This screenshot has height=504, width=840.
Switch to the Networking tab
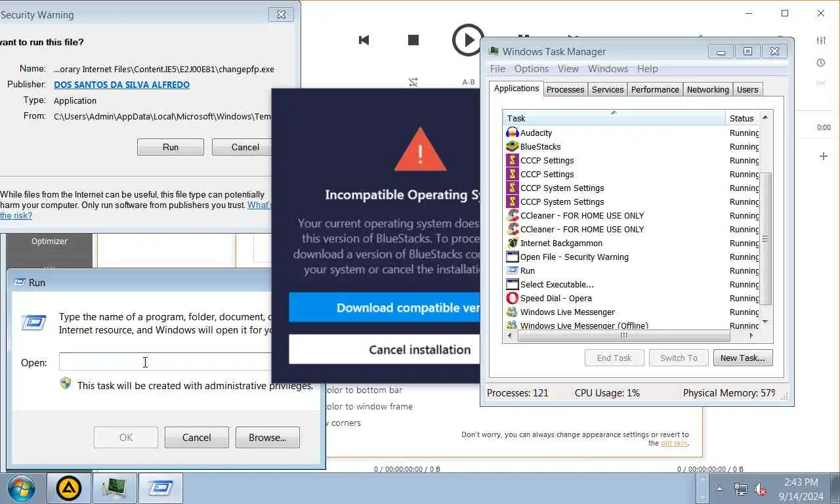coord(707,89)
